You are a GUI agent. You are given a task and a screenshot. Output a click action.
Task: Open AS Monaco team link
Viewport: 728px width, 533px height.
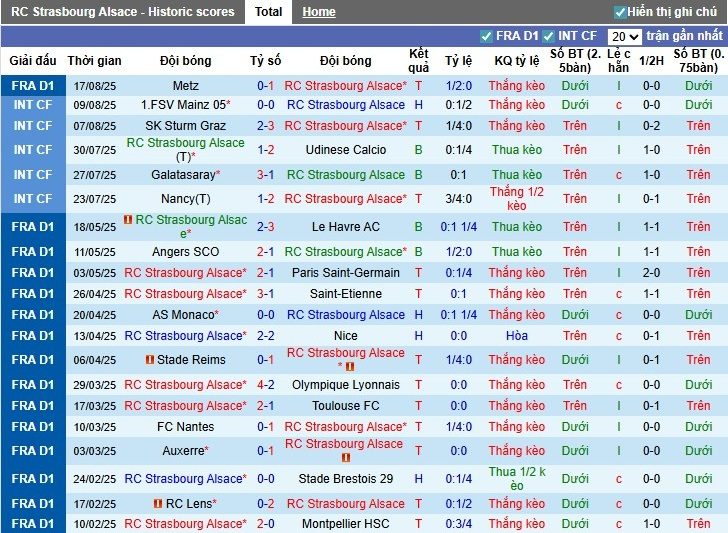(x=185, y=315)
